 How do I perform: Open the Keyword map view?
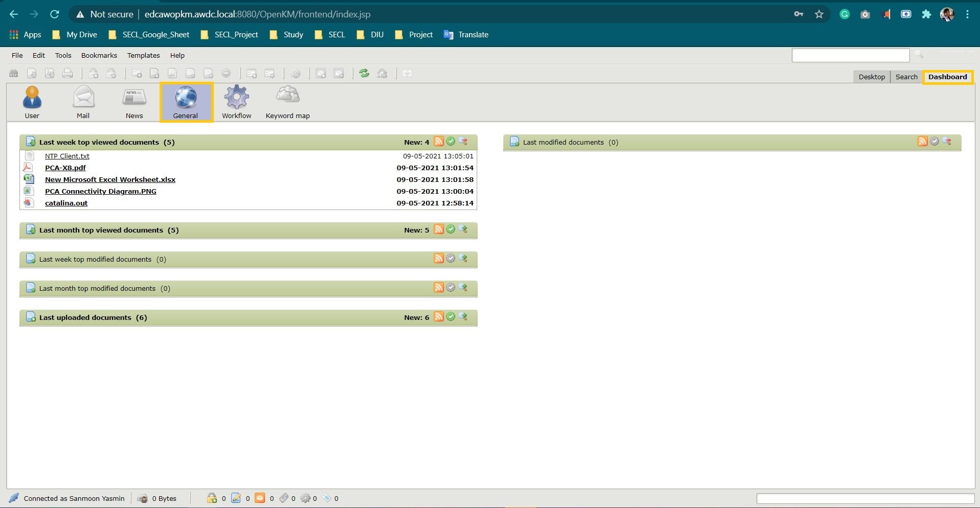[287, 102]
